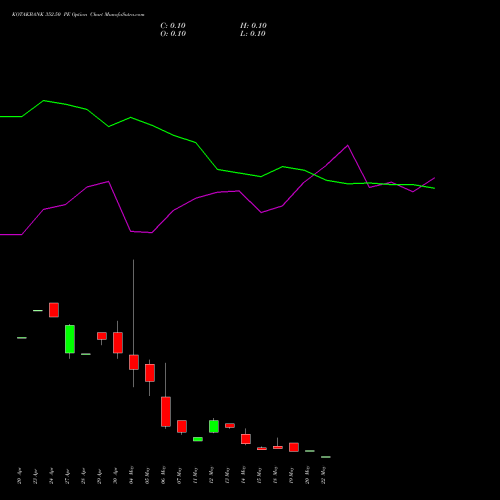Click the 12 May date label
500x500 pixels.
coord(211,475)
